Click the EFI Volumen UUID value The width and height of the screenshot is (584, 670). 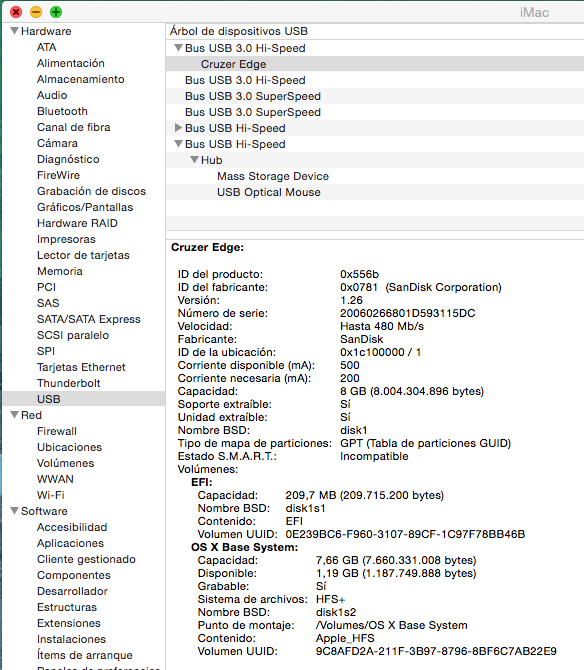pyautogui.click(x=405, y=534)
